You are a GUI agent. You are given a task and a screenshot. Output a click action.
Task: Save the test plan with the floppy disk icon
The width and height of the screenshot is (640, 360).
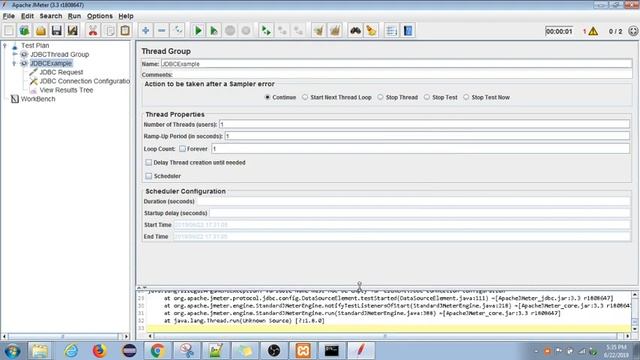(x=56, y=31)
